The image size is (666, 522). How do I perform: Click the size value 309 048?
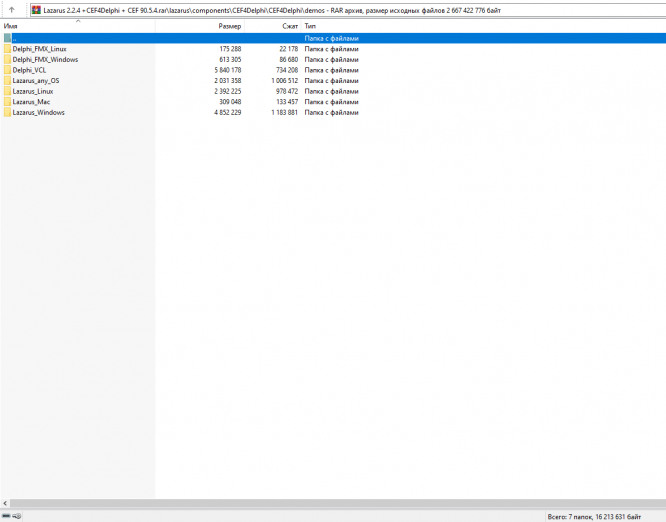tap(230, 102)
